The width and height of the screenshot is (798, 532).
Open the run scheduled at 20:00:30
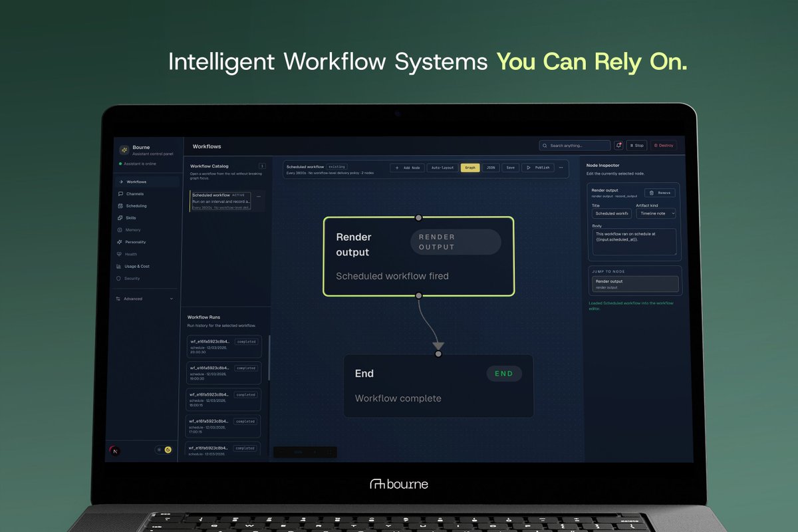pos(224,346)
